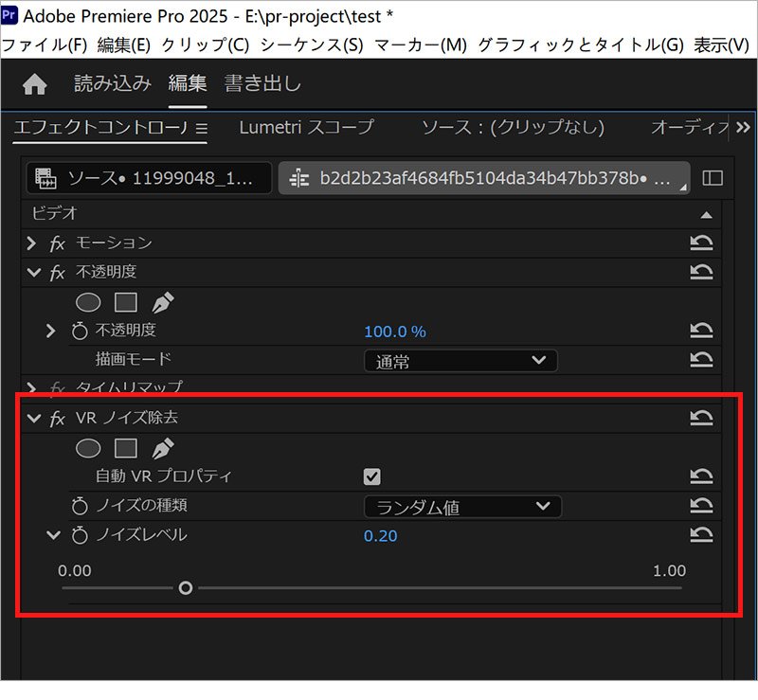Click the ビデオ section header text
This screenshot has width=758, height=700.
tap(55, 213)
